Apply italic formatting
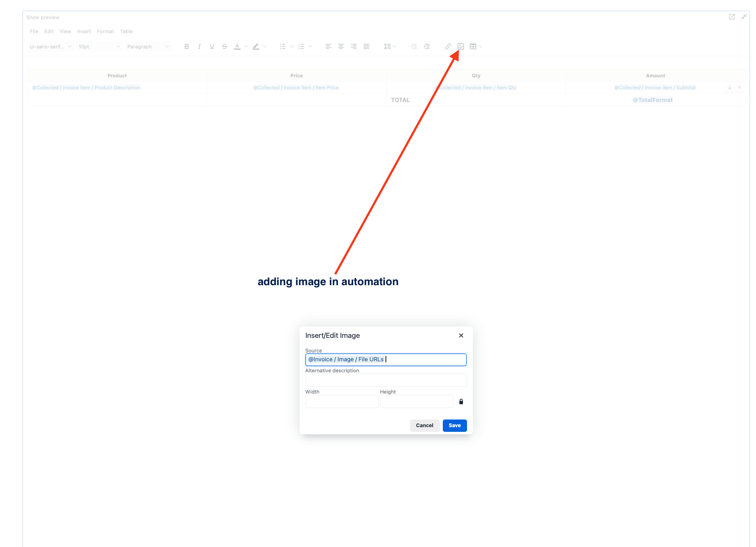 [199, 47]
